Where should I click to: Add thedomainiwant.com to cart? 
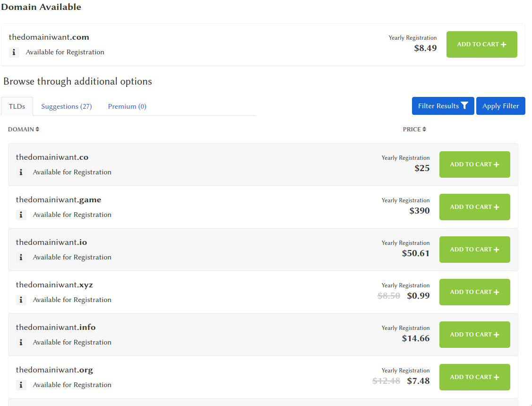(482, 44)
